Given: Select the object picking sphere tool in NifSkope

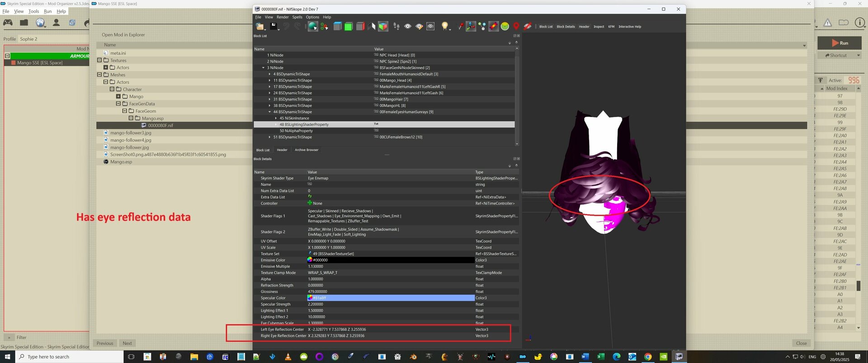Looking at the screenshot, I should point(313,27).
